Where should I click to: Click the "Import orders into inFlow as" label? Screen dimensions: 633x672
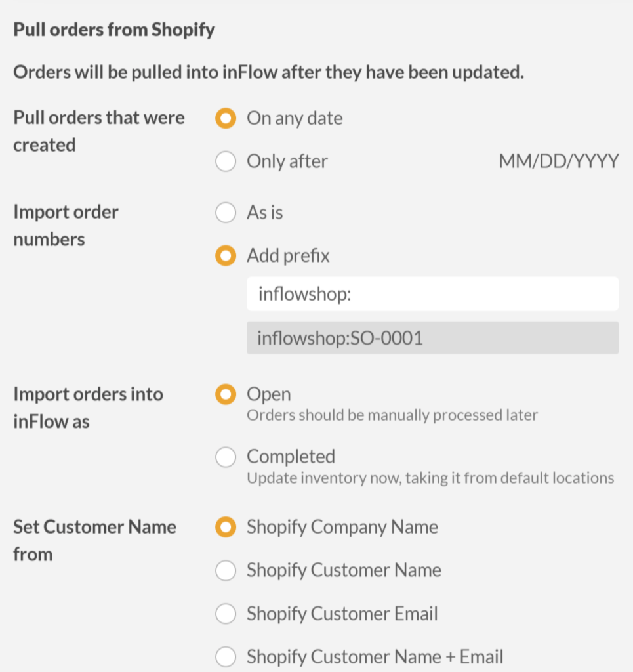88,408
